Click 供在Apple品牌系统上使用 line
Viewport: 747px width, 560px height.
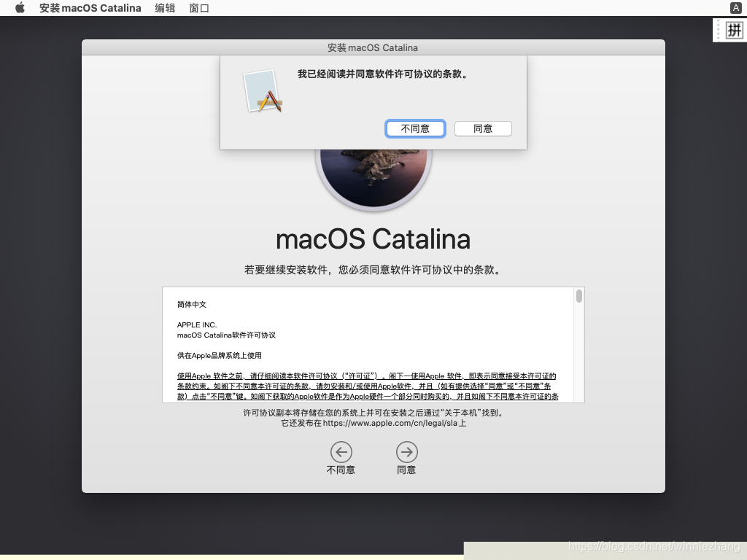point(219,356)
